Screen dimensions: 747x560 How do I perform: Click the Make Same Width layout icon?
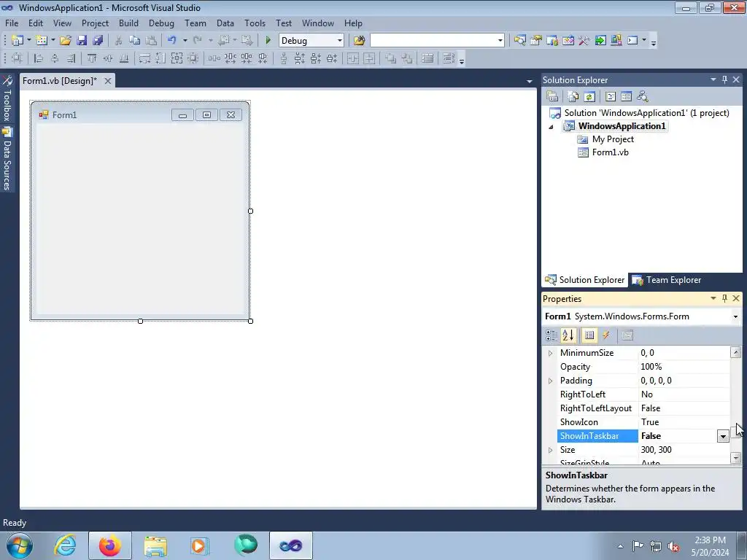click(145, 58)
